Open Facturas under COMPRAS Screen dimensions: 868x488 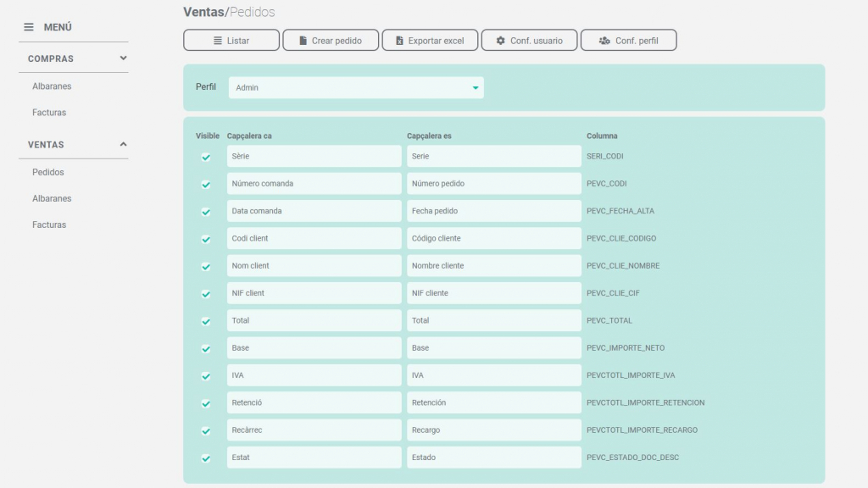(48, 113)
